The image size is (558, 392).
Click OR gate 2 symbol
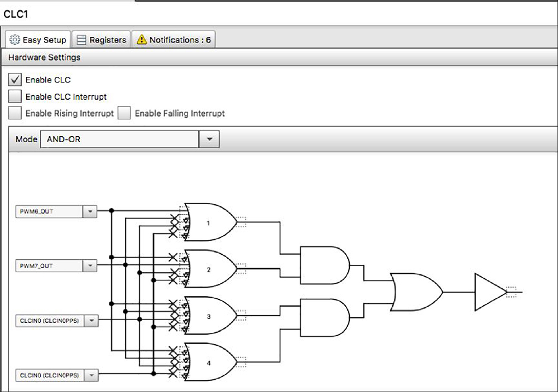coord(210,269)
